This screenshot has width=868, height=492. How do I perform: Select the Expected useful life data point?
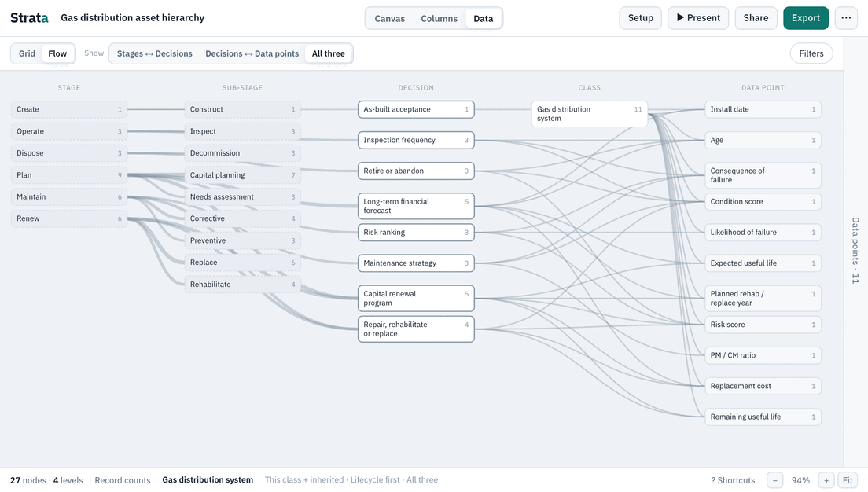pyautogui.click(x=763, y=263)
